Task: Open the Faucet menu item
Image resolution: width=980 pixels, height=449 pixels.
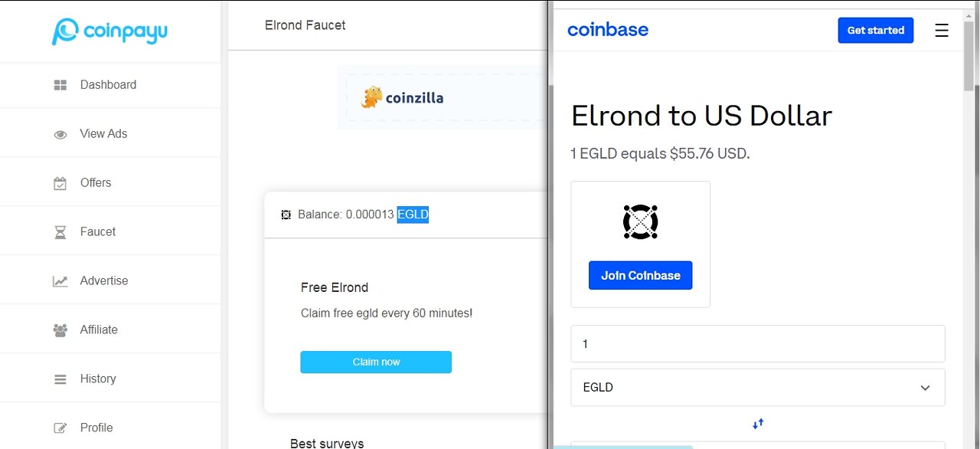Action: [x=98, y=232]
